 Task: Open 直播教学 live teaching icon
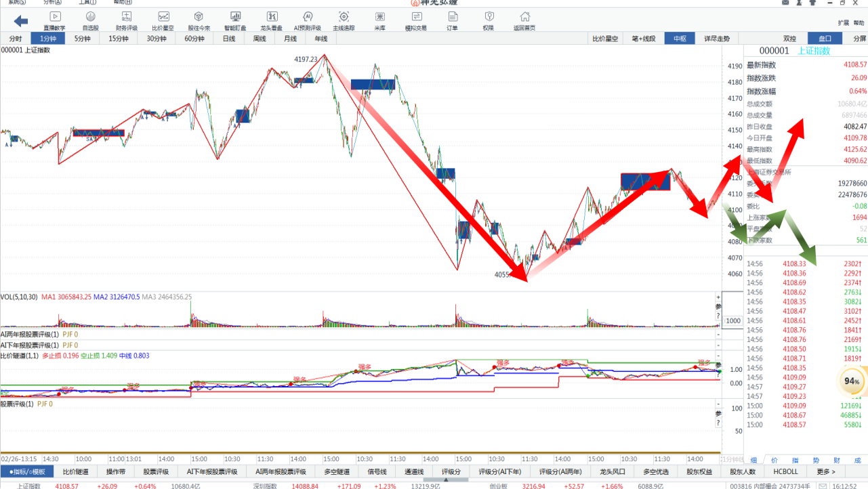pos(54,20)
